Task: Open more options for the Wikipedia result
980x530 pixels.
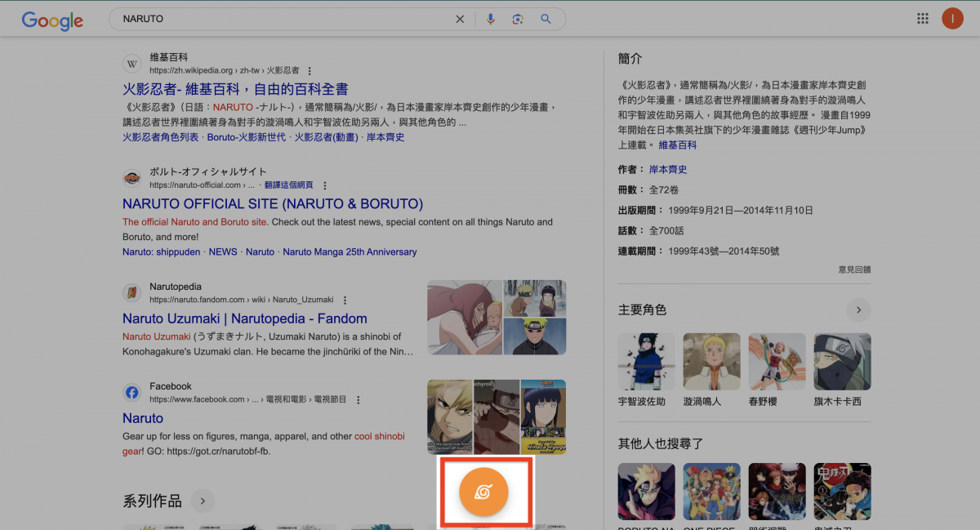Action: [x=310, y=71]
